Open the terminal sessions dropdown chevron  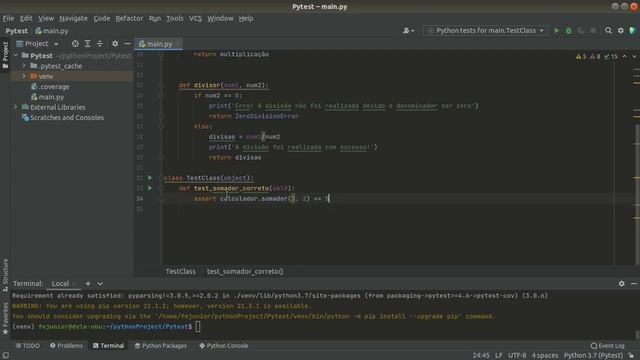click(x=100, y=284)
